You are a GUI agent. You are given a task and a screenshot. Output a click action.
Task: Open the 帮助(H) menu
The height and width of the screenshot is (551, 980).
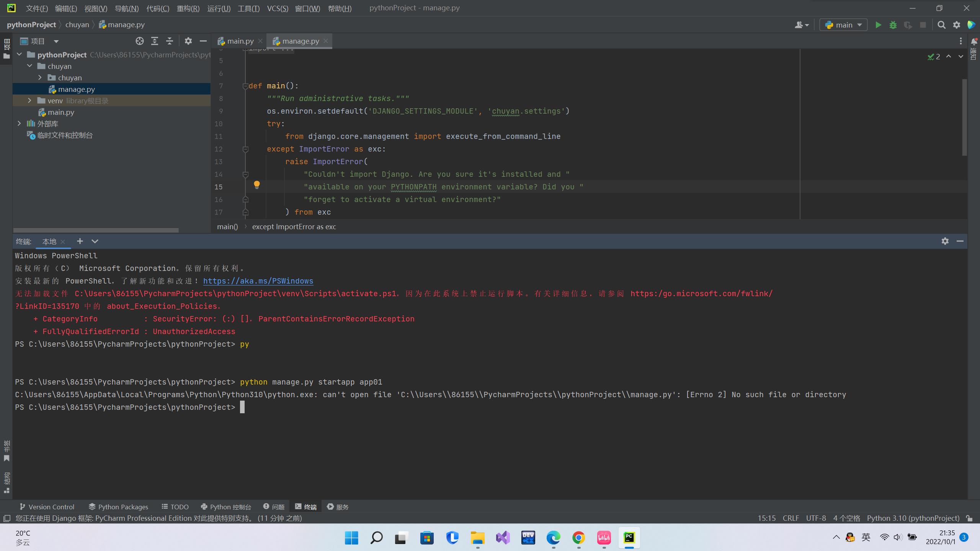click(340, 8)
